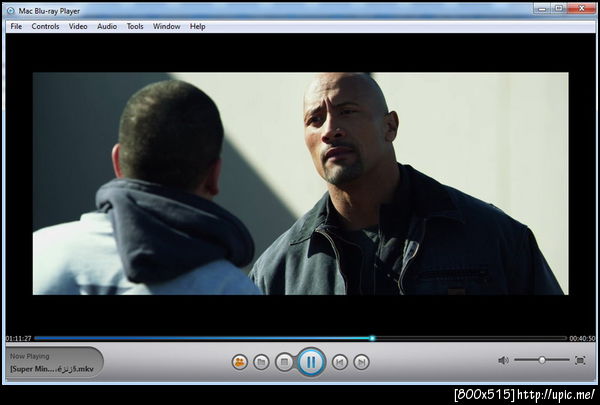This screenshot has width=600, height=405.
Task: Stop video playback
Action: (x=284, y=362)
